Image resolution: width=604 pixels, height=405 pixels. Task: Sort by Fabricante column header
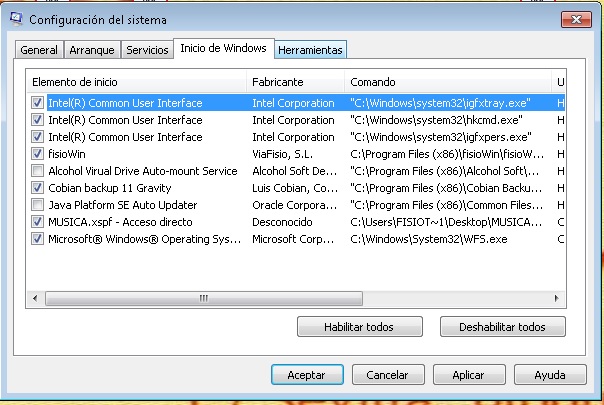(295, 82)
